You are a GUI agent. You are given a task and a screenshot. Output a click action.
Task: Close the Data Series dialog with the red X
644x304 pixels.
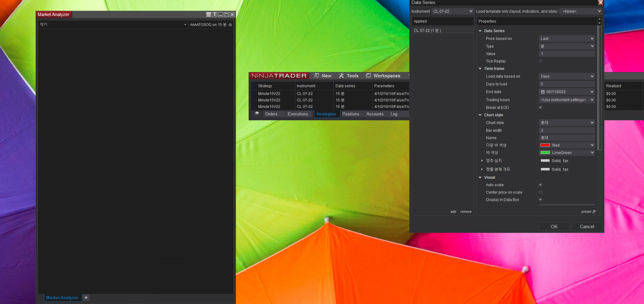600,3
